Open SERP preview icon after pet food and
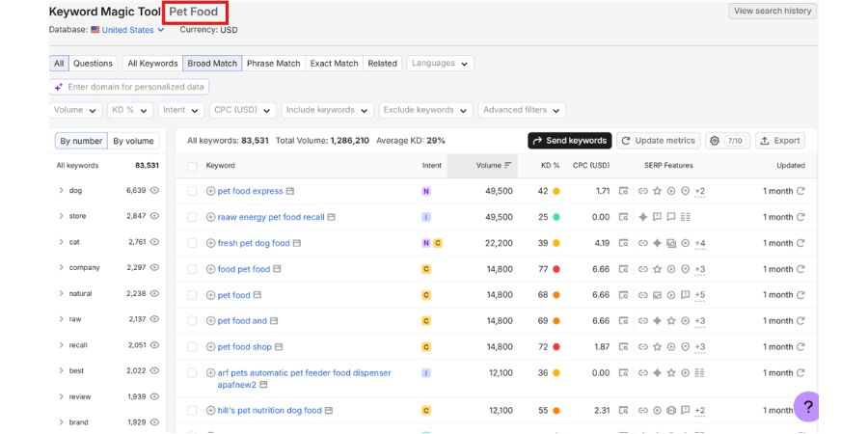868x434 pixels. [x=274, y=321]
